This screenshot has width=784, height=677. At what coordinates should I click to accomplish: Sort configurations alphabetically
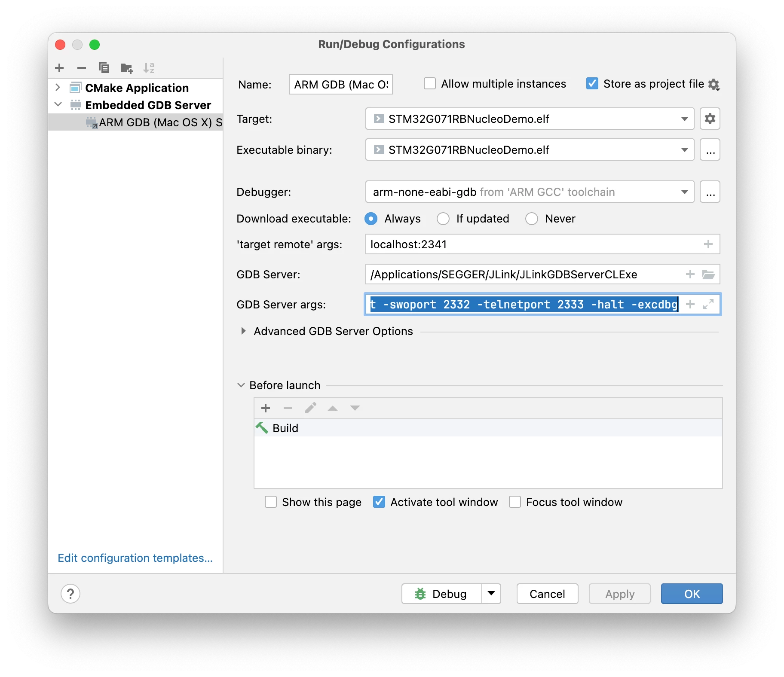click(x=149, y=68)
